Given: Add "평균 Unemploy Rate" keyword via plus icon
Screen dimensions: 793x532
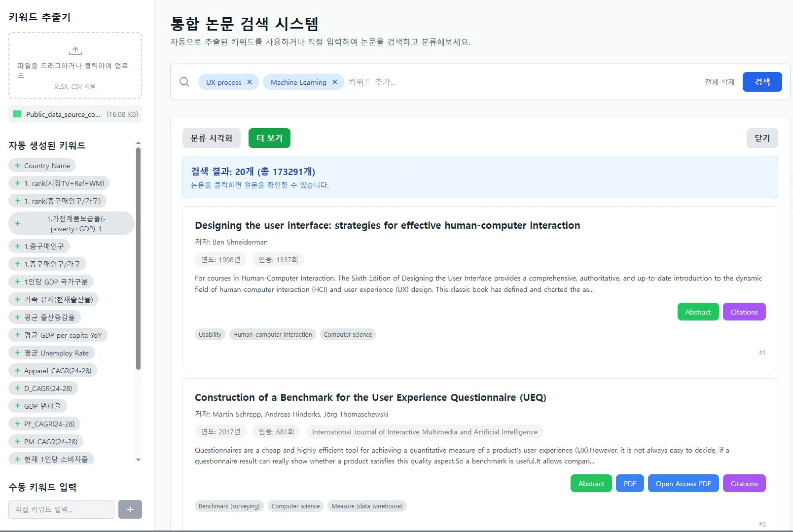Looking at the screenshot, I should pyautogui.click(x=17, y=353).
